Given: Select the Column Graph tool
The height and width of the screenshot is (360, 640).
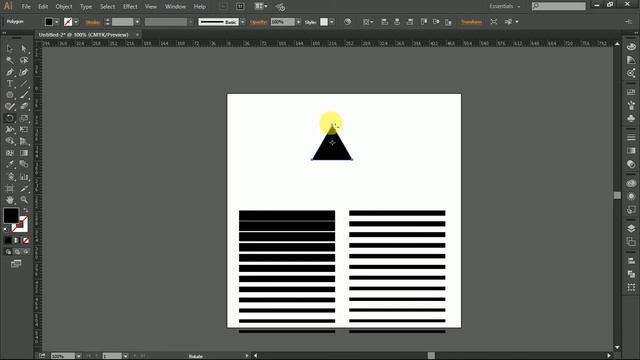Looking at the screenshot, I should 24,177.
